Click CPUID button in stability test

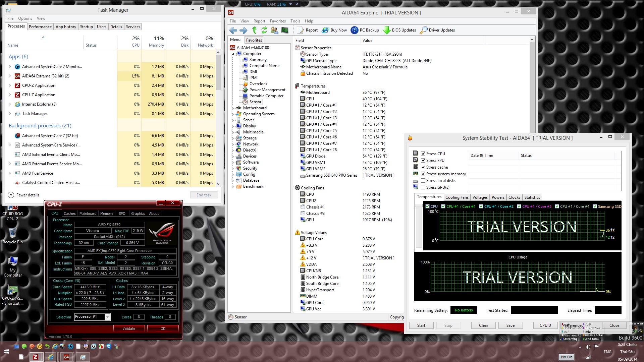click(x=545, y=325)
